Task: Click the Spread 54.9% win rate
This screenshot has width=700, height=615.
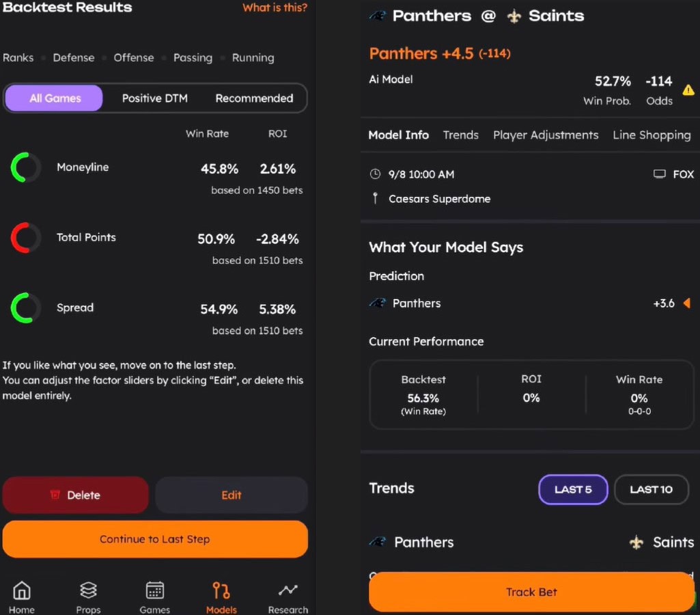Action: (219, 309)
